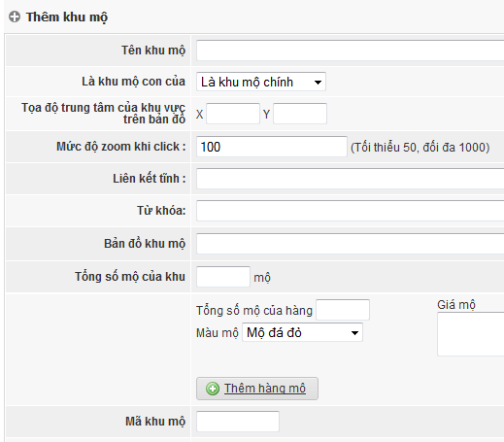504x442 pixels.
Task: Click the arrow of Là khu mộ con của combo
Action: click(x=318, y=83)
